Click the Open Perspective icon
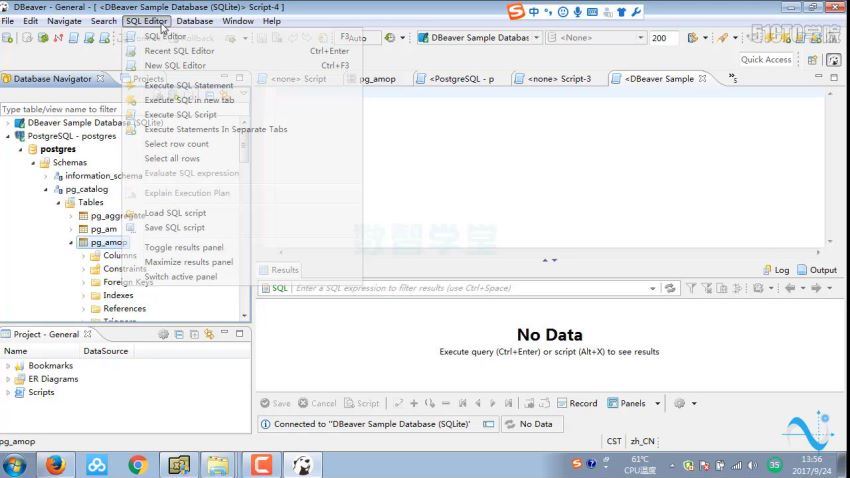 812,60
